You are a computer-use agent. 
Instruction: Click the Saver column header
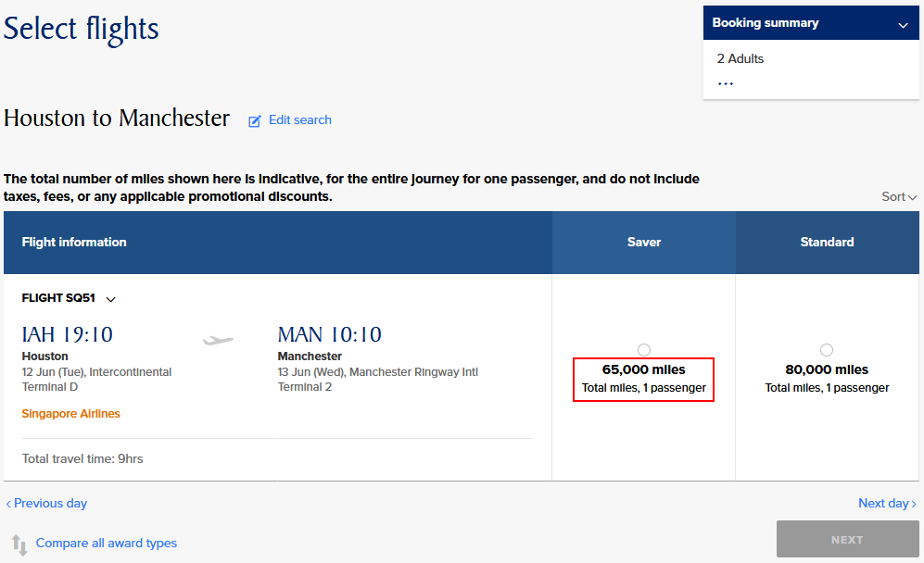643,242
